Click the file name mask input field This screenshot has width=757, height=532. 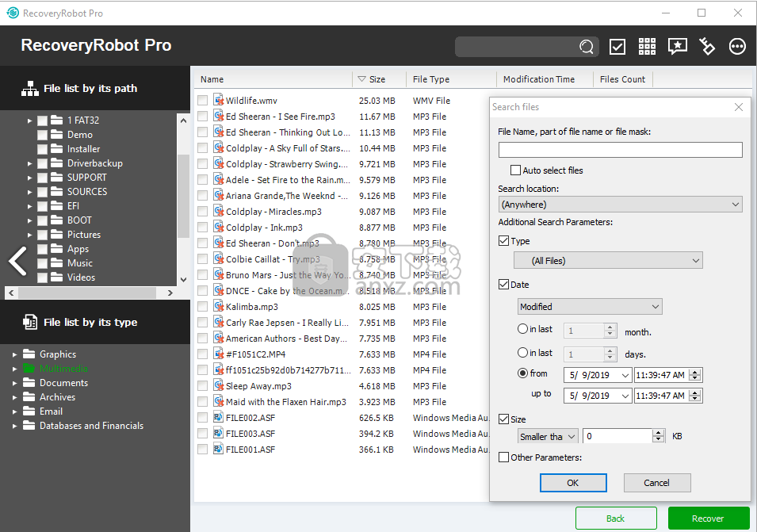click(x=620, y=150)
